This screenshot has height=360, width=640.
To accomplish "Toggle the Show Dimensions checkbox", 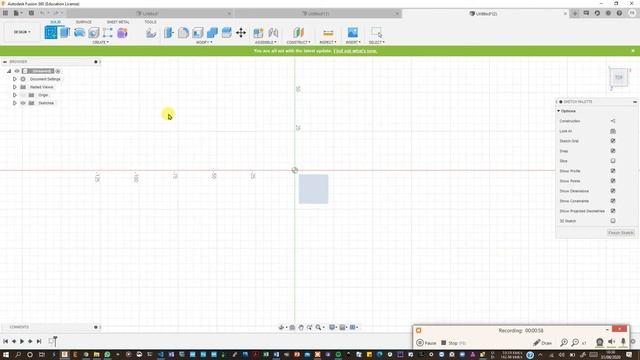I will 613,191.
